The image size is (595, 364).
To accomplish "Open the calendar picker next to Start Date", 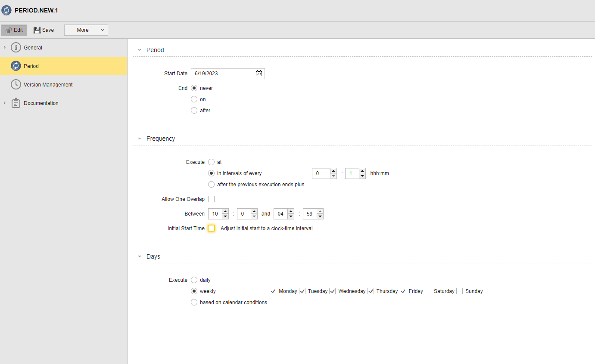I will (259, 73).
